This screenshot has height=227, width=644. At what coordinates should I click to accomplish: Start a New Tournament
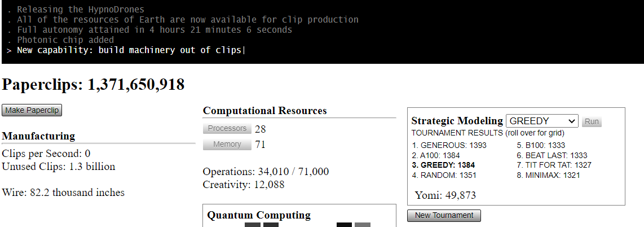coord(444,215)
